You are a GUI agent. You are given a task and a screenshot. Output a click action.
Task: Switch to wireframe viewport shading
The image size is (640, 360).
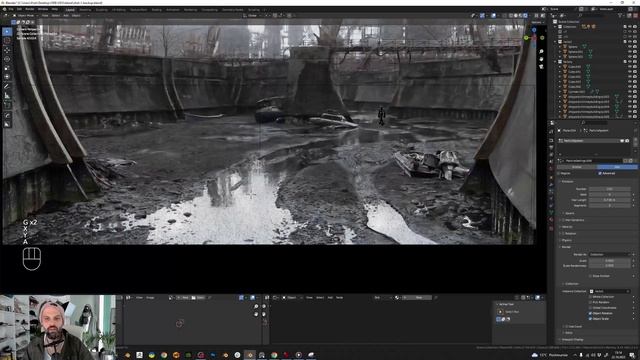point(511,16)
